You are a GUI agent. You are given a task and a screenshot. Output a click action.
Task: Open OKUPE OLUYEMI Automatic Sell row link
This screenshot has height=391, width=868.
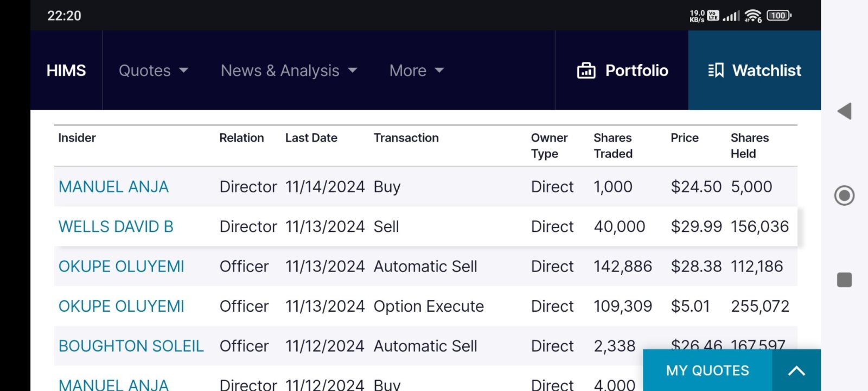point(122,267)
